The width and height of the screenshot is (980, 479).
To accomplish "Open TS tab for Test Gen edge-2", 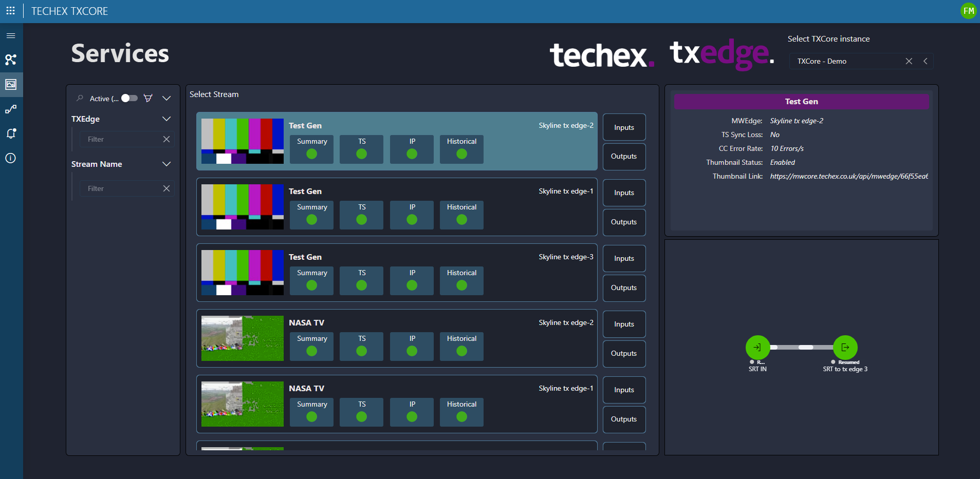I will point(362,149).
